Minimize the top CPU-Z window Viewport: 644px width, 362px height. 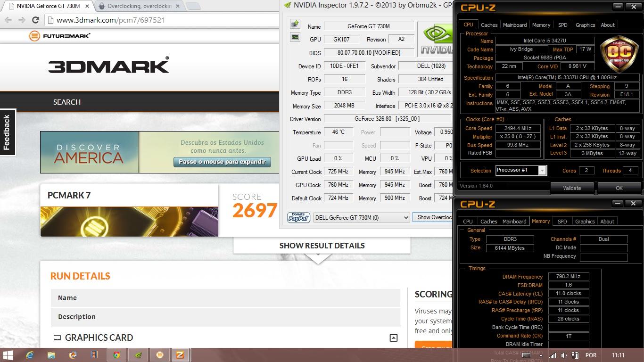tap(618, 7)
